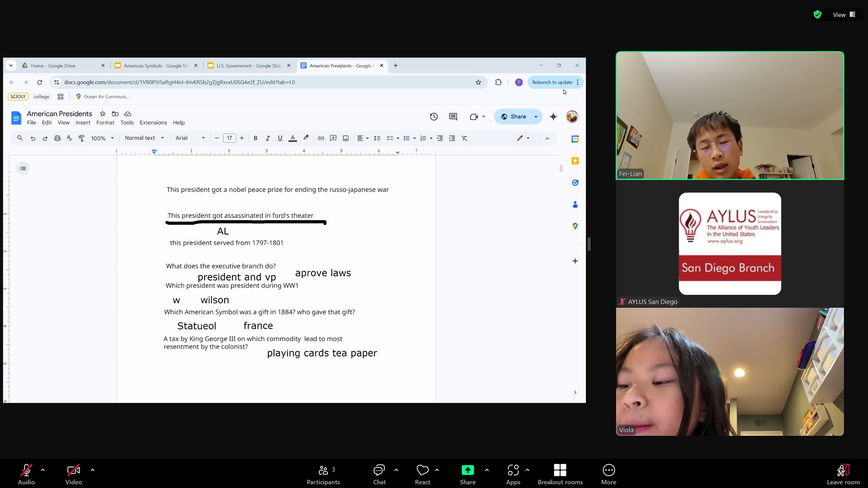The width and height of the screenshot is (868, 488).
Task: Unmute the Zoom Audio microphone
Action: 26,474
